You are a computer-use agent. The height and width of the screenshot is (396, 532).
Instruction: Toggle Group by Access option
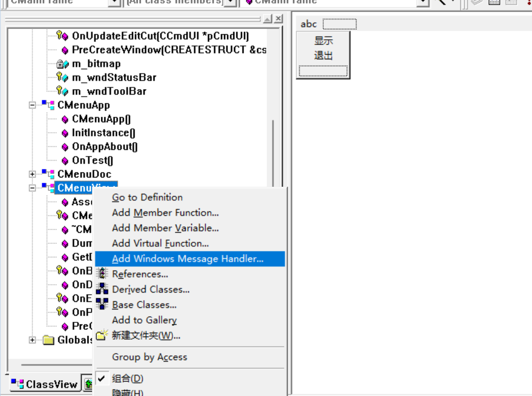[149, 357]
